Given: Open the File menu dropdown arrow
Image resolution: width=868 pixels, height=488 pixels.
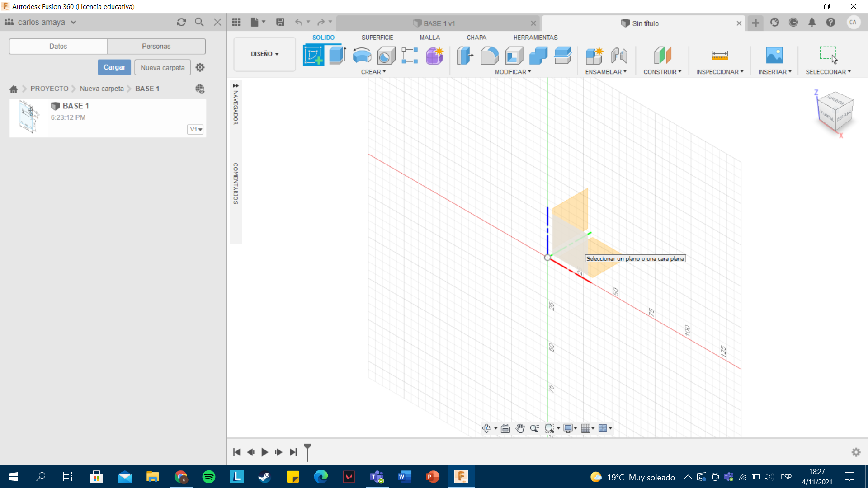Looking at the screenshot, I should point(264,22).
